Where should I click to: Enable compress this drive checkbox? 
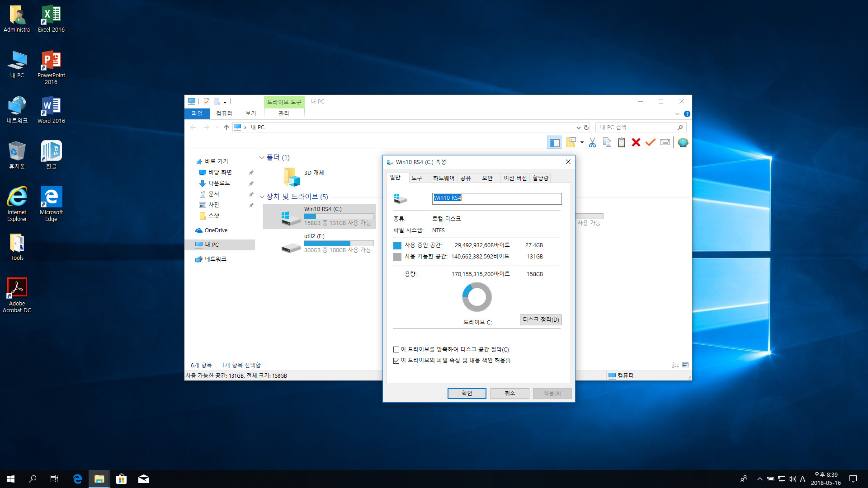[x=396, y=350]
